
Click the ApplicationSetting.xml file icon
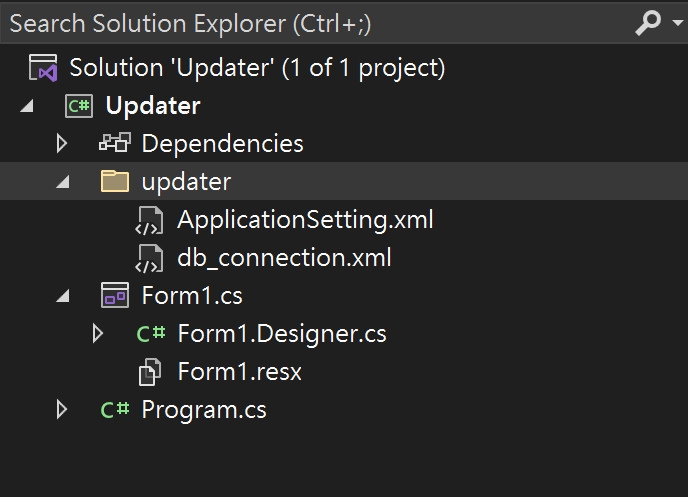149,220
